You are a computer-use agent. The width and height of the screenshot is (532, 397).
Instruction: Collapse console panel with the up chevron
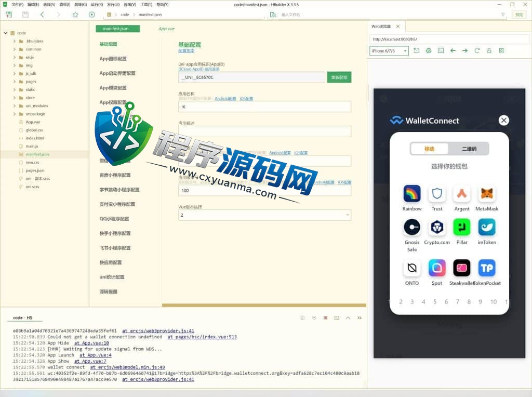pyautogui.click(x=348, y=317)
